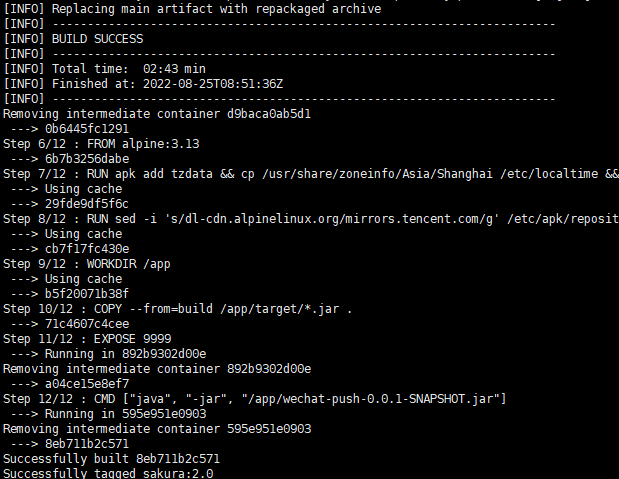Click image hash 0b6445fc1291

tap(87, 129)
